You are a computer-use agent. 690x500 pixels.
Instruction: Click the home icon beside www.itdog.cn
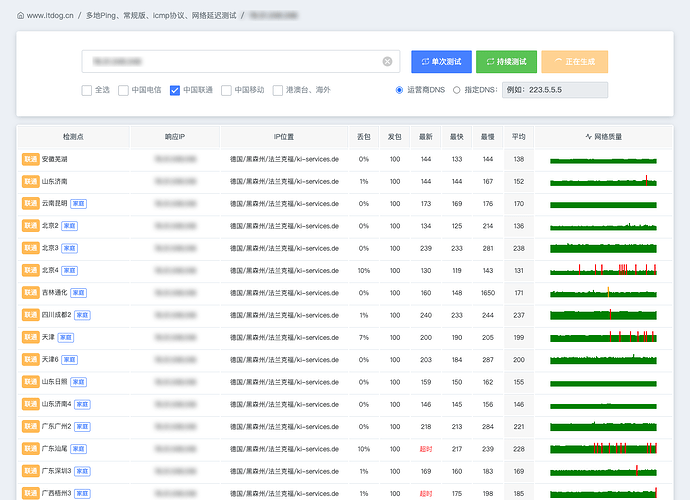(20, 15)
